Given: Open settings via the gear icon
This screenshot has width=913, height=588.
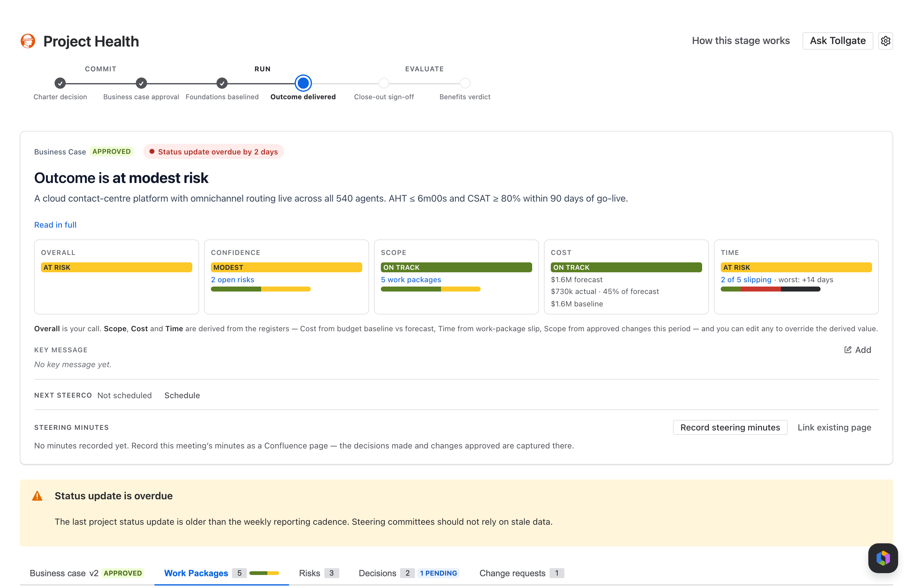Looking at the screenshot, I should click(x=885, y=41).
